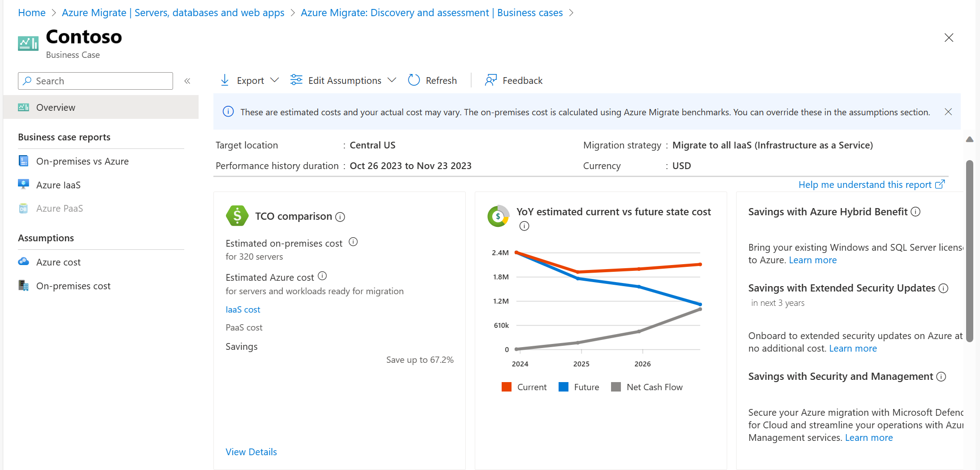Image resolution: width=980 pixels, height=470 pixels.
Task: Click info icon for Security and Management
Action: point(941,377)
